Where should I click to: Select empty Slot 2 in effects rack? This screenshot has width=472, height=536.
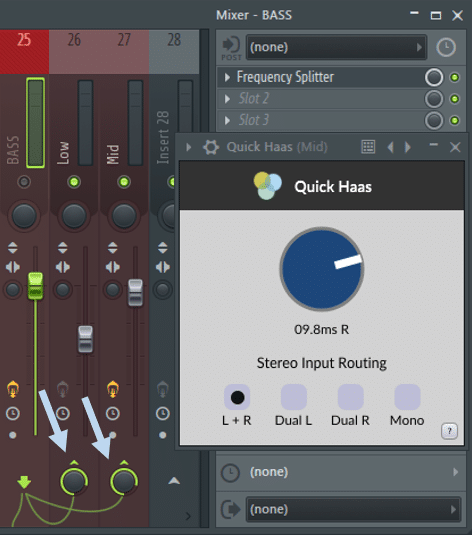click(x=321, y=99)
